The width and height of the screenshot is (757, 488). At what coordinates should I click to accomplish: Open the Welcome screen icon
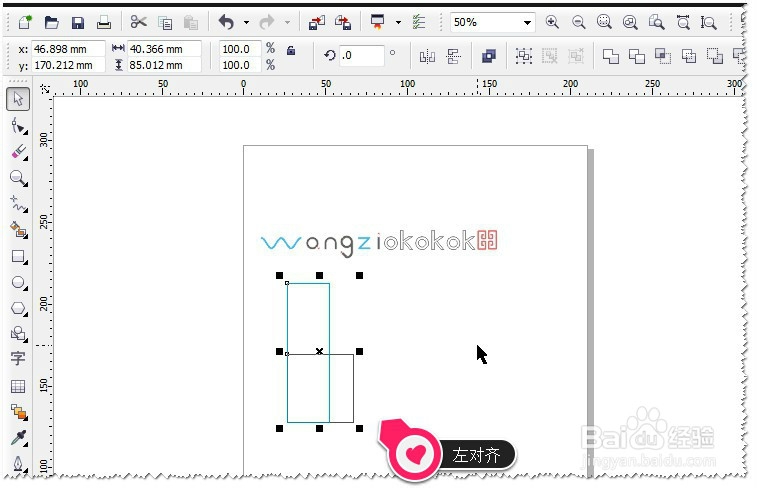pyautogui.click(x=419, y=22)
